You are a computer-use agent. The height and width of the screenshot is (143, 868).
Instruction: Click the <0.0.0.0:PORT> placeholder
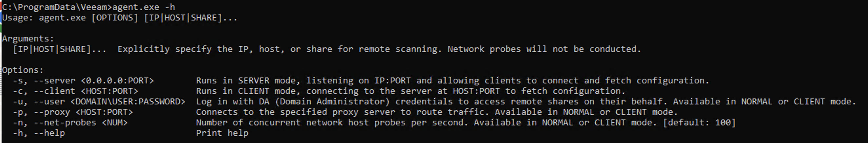tap(117, 81)
